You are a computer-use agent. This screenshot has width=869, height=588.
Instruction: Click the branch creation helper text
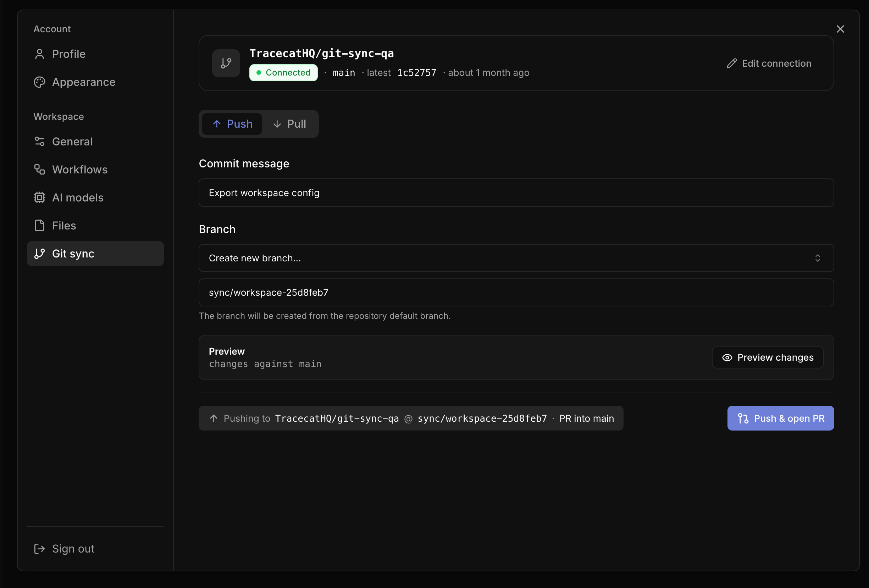click(325, 316)
